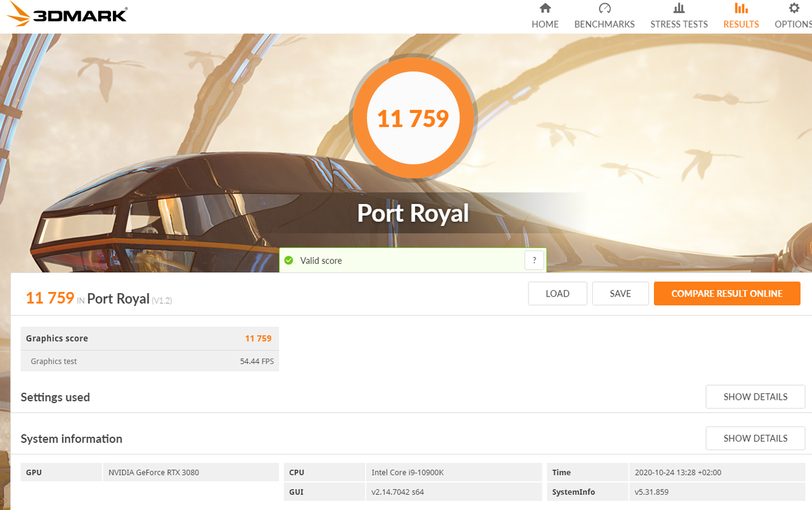Open the question mark help button
Viewport: 812px width, 510px height.
click(x=534, y=260)
